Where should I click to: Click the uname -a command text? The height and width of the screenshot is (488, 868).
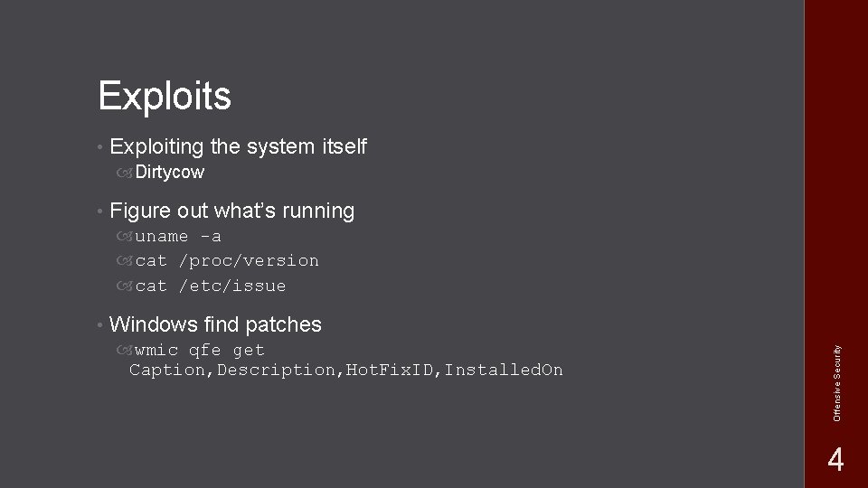click(178, 237)
